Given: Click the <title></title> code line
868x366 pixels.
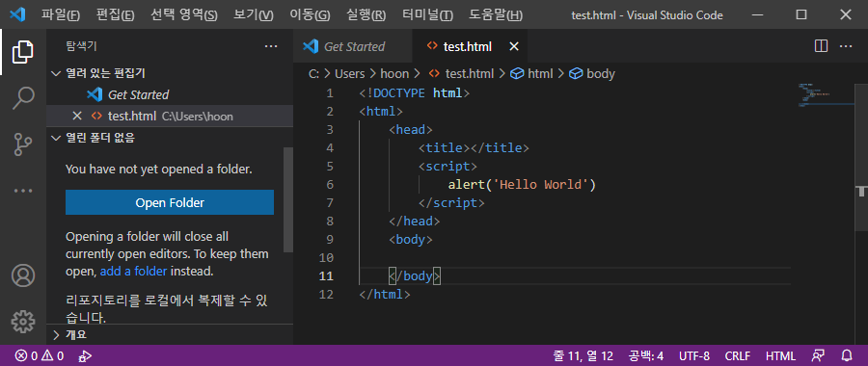Looking at the screenshot, I should point(474,148).
